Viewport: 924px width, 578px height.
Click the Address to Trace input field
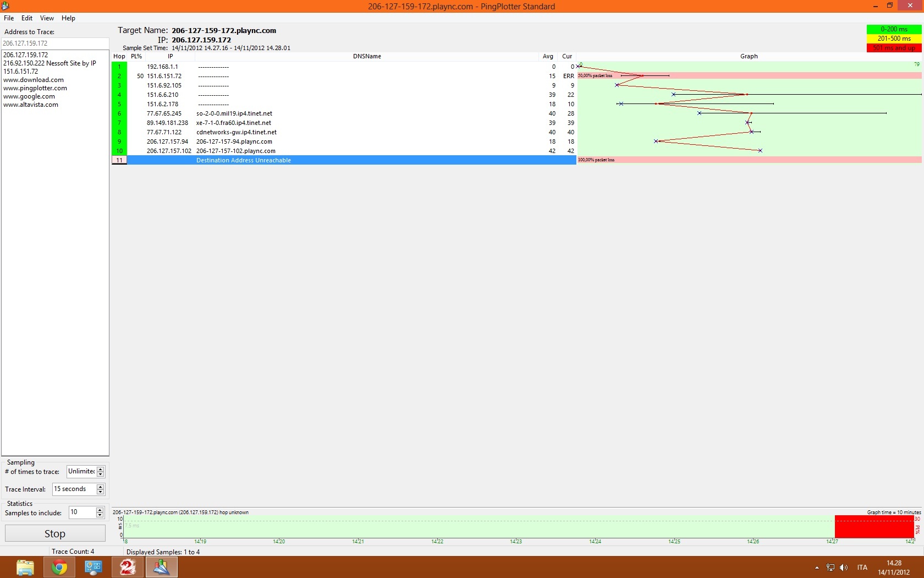tap(55, 43)
